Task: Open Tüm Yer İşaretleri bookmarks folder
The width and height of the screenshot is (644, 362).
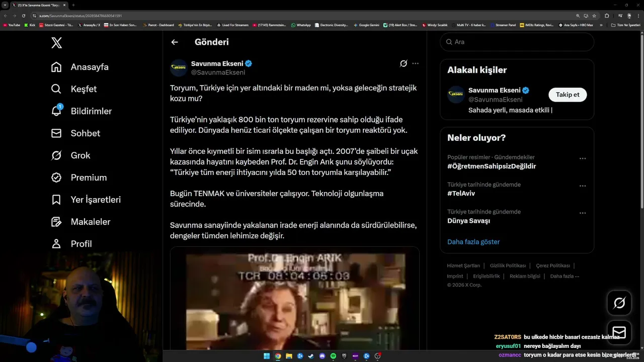Action: pyautogui.click(x=625, y=25)
